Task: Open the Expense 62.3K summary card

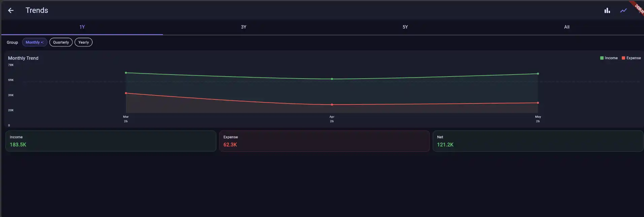Action: coord(325,141)
